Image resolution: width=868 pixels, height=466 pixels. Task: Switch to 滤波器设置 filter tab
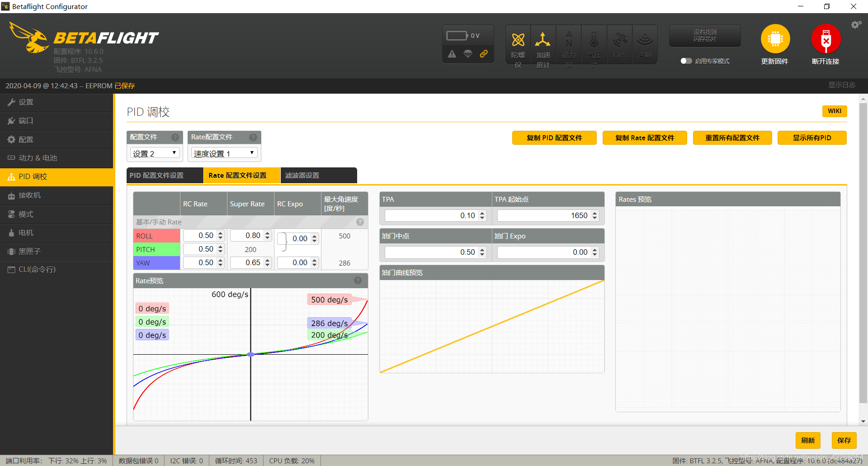pos(319,176)
